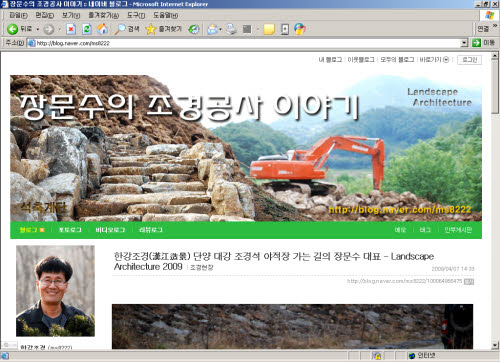Screen dimensions: 500x362
Task: Open 파일(F) File menu
Action: coord(18,15)
